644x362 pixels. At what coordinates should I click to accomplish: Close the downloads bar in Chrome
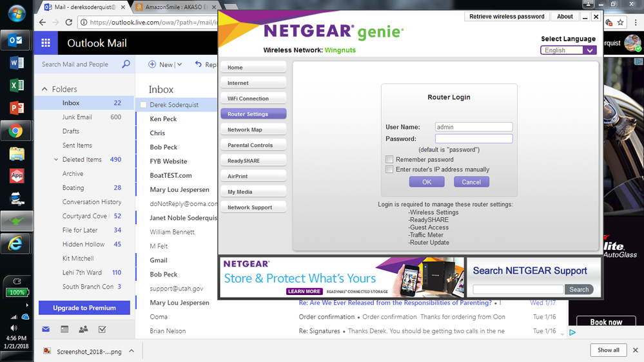click(636, 350)
